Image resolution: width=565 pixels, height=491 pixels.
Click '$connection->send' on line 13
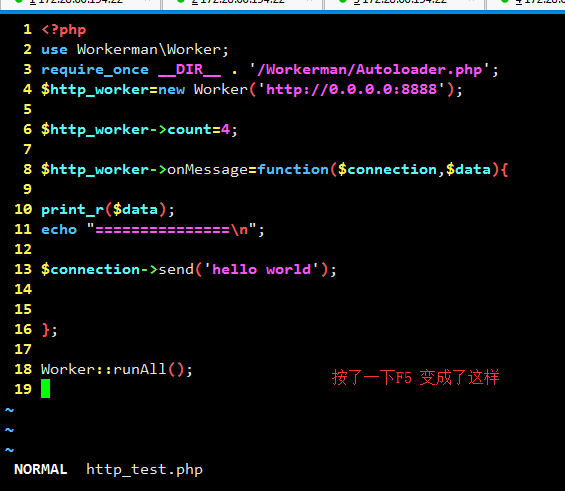[117, 269]
